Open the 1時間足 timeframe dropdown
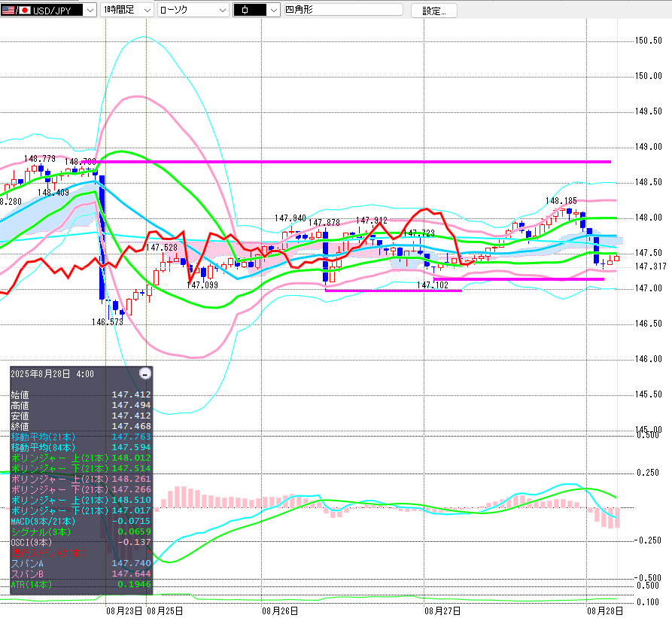This screenshot has height=618, width=672. pos(127,10)
